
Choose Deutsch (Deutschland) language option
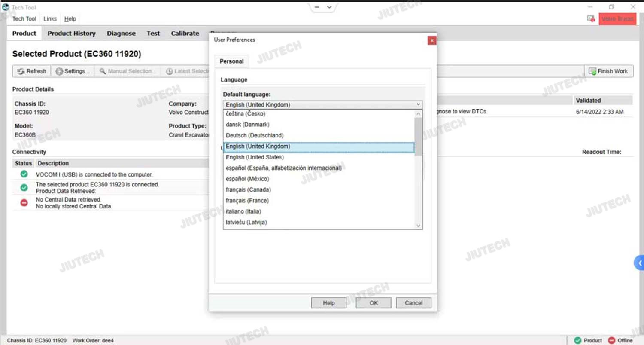[255, 135]
